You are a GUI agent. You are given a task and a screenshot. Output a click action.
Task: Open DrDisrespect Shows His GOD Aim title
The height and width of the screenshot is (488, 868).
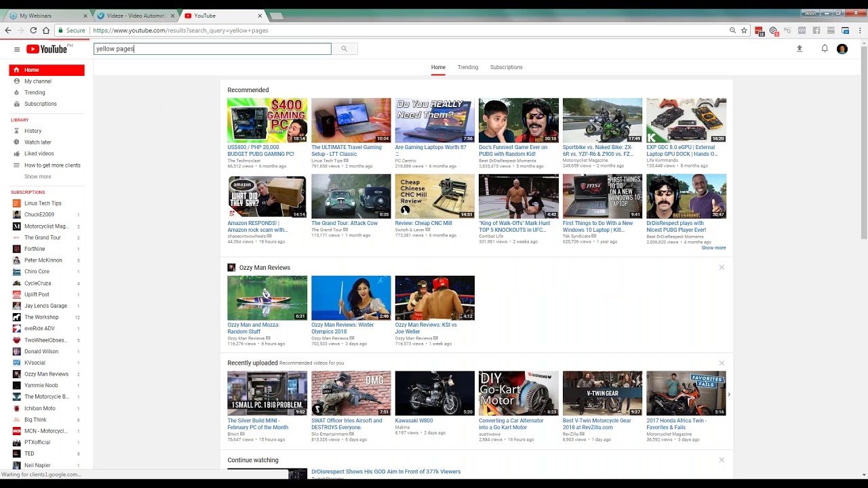(386, 472)
